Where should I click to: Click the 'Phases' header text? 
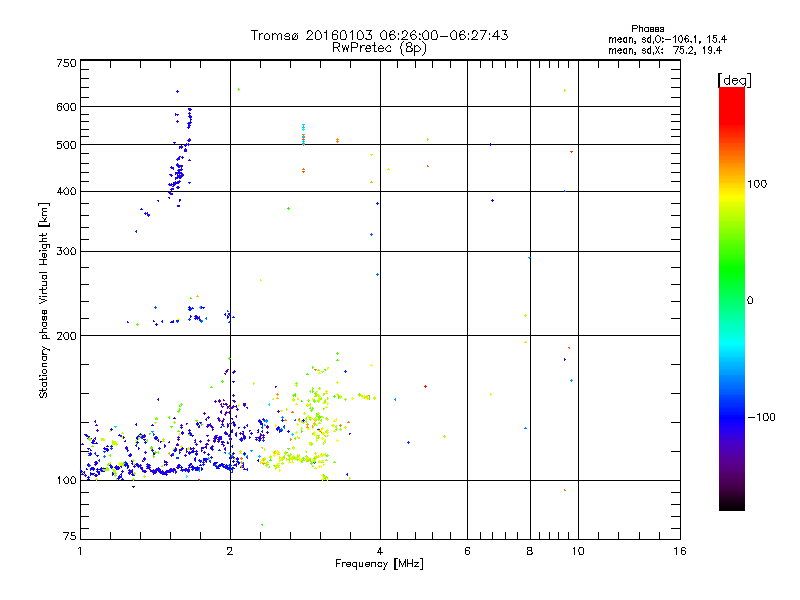(x=647, y=29)
